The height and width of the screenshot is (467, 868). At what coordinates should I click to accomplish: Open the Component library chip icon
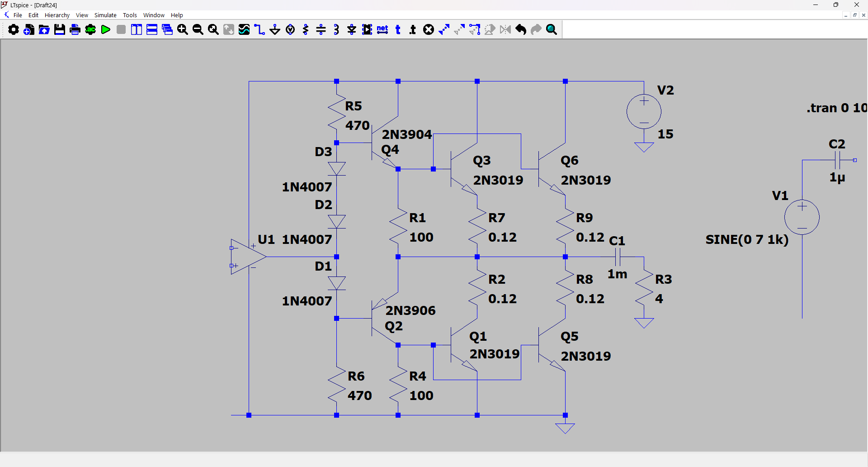tap(367, 30)
